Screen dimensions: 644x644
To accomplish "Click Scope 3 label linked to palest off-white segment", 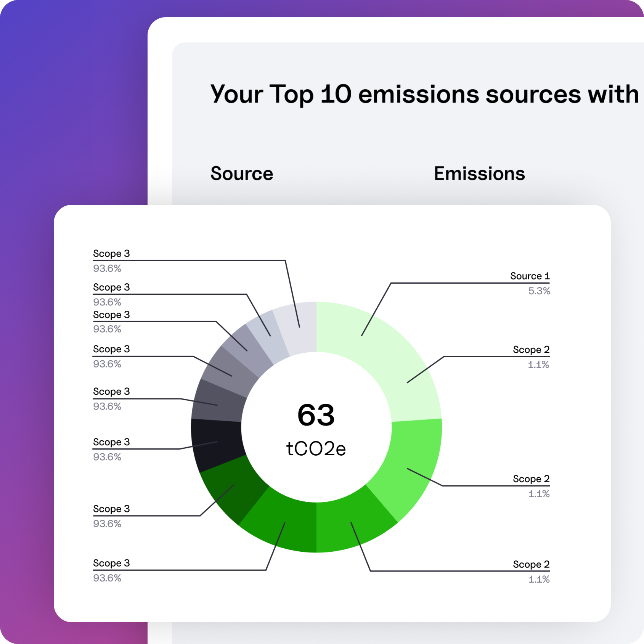I will (x=111, y=254).
